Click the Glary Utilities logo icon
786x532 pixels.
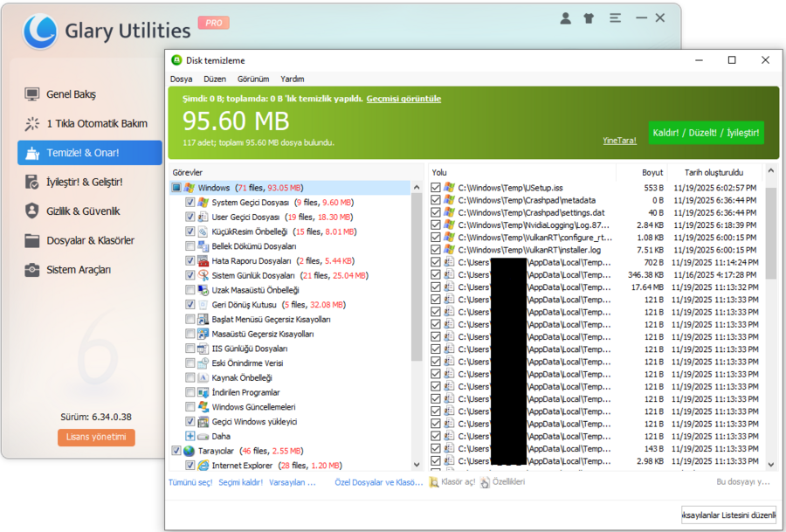click(x=39, y=29)
